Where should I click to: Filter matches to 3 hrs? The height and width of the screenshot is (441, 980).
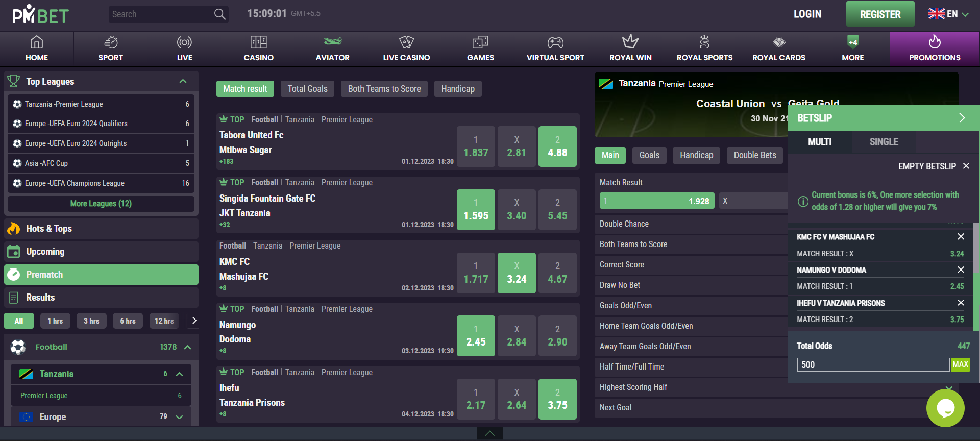pos(91,321)
